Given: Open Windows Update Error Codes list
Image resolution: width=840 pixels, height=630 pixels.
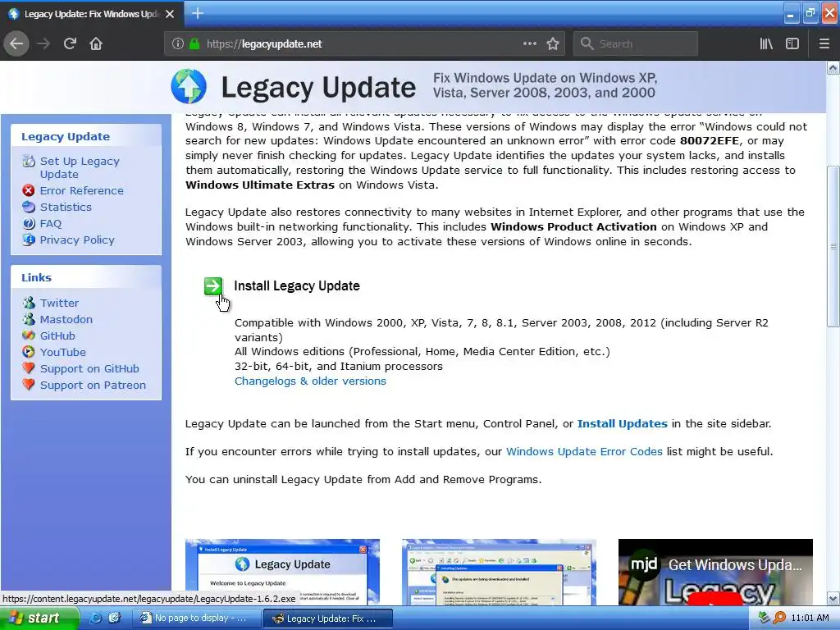Looking at the screenshot, I should [x=584, y=452].
